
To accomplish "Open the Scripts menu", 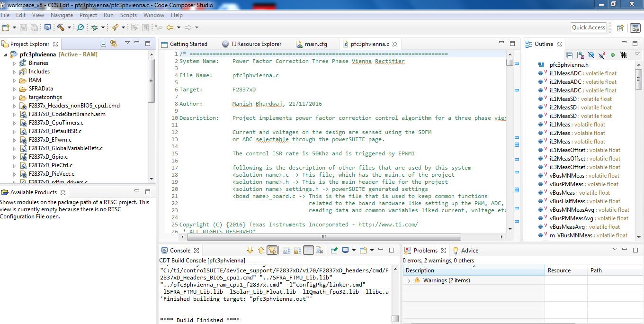I will click(128, 15).
